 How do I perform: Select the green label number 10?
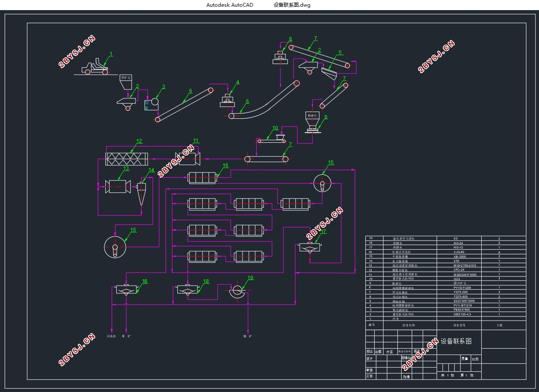coord(275,128)
